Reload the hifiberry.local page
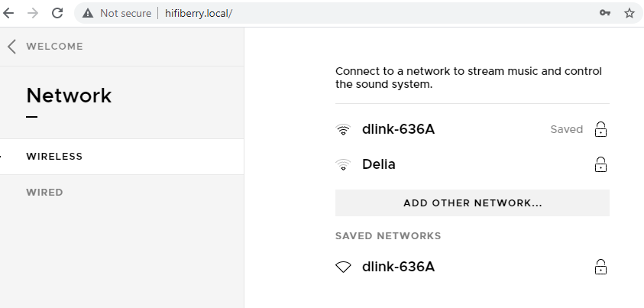 (x=57, y=13)
